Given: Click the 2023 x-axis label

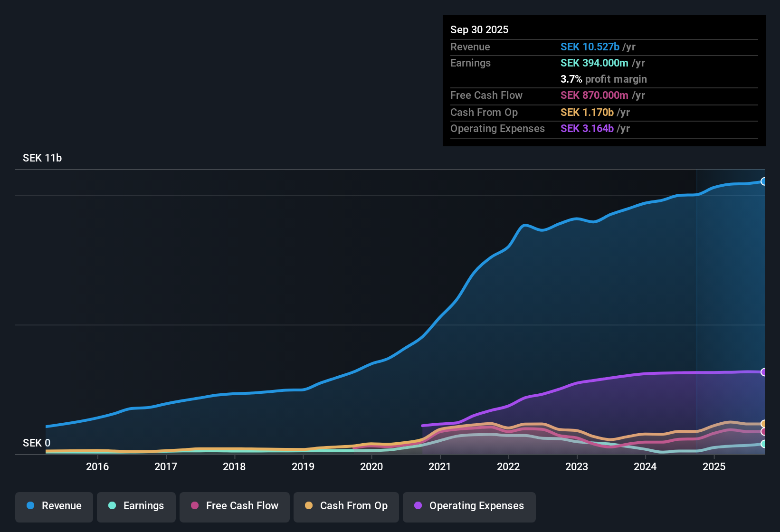Looking at the screenshot, I should (x=577, y=466).
